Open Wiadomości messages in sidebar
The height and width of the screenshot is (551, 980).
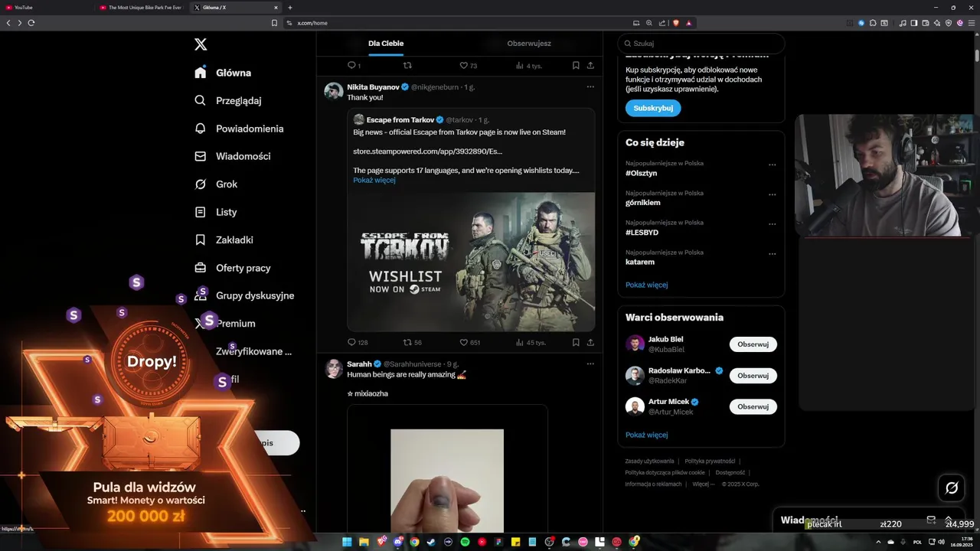[x=232, y=156]
